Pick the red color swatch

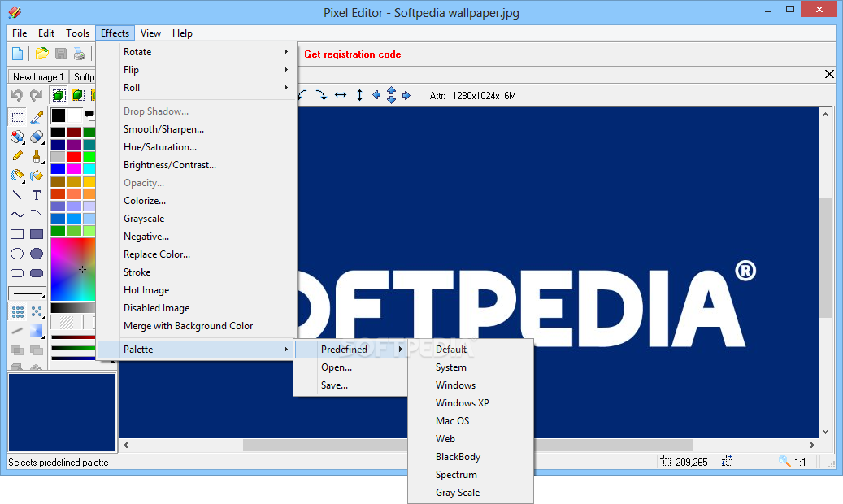click(x=74, y=157)
